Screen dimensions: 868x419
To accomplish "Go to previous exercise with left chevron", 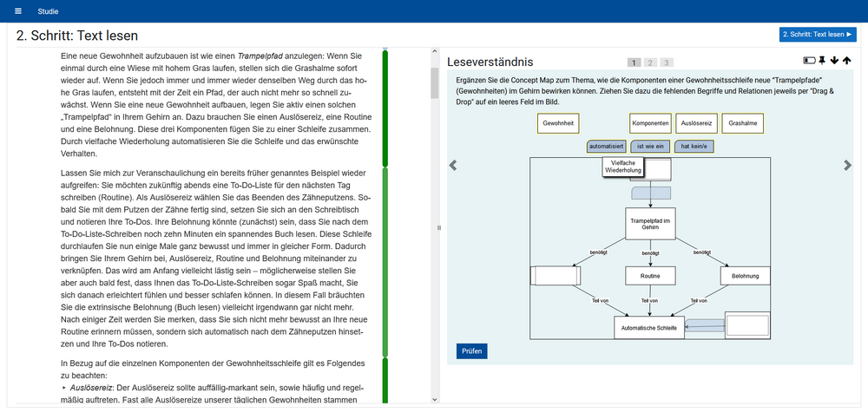I will click(x=452, y=166).
